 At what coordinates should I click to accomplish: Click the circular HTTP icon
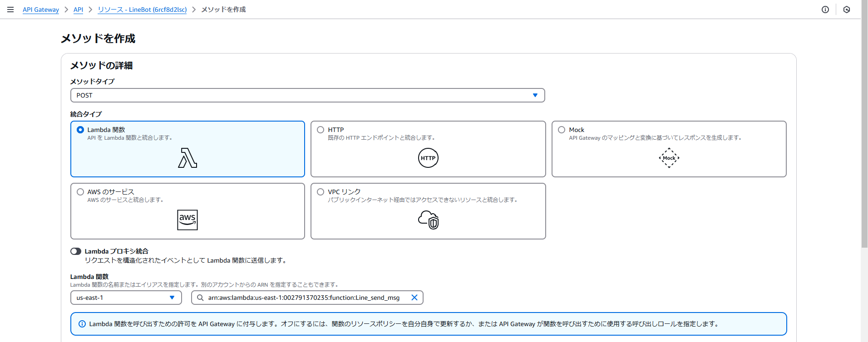tap(428, 158)
